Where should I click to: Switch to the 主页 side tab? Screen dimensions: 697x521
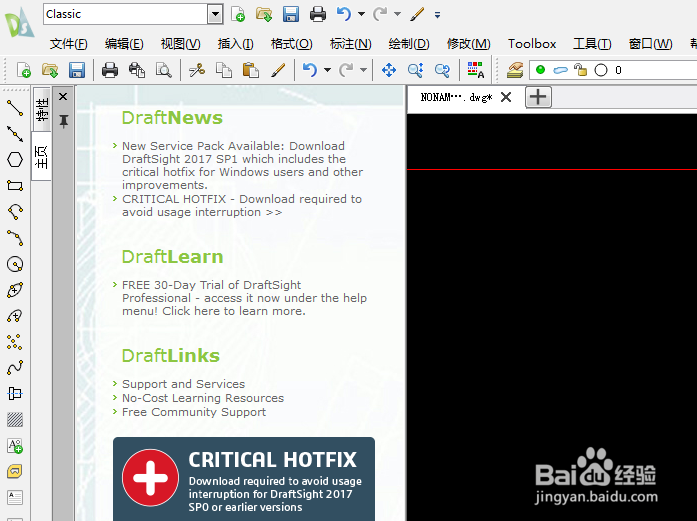(x=42, y=156)
